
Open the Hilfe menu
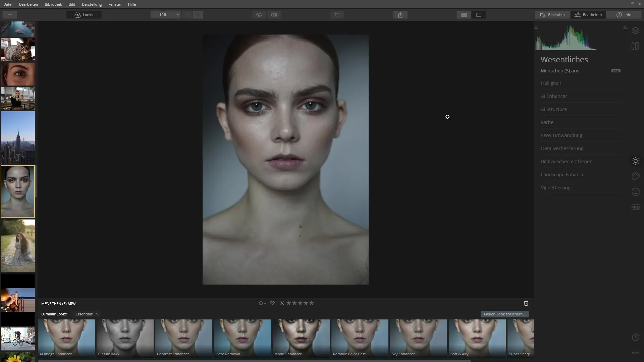[132, 4]
